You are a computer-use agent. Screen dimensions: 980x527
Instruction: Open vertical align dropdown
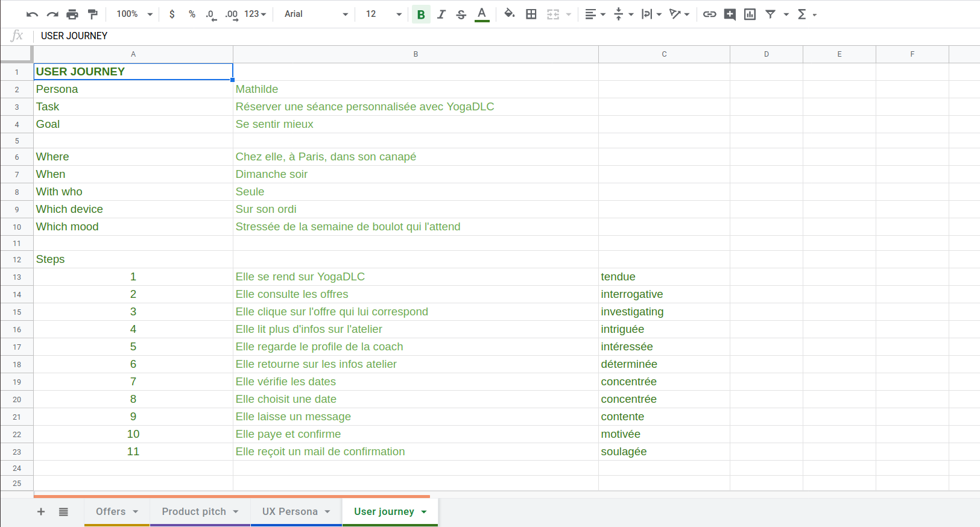pyautogui.click(x=624, y=14)
